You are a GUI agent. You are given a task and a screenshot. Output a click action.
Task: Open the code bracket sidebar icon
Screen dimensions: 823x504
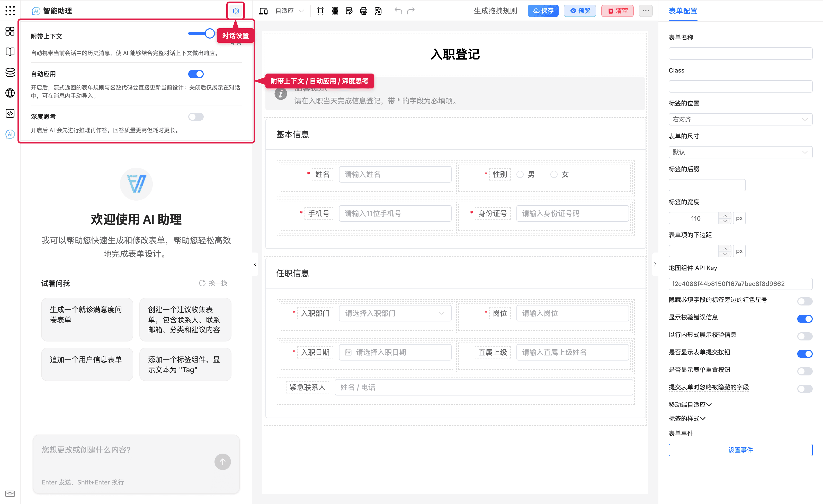[x=10, y=114]
